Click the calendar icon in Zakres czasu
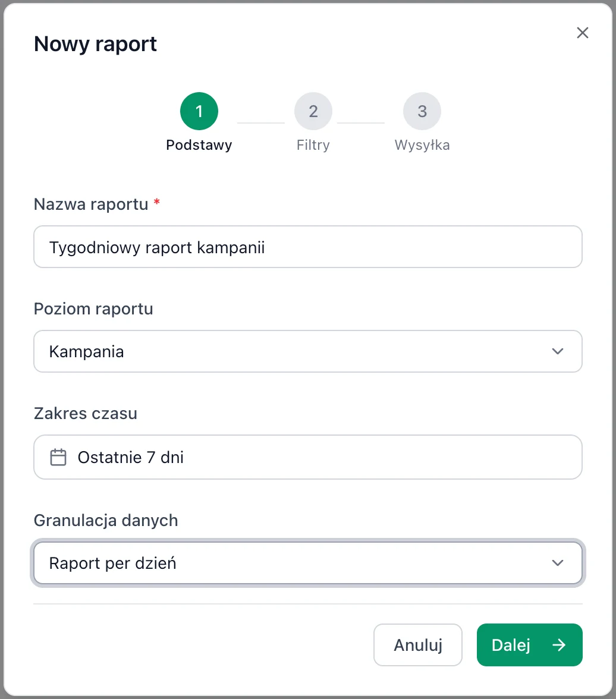616x699 pixels. click(x=58, y=458)
